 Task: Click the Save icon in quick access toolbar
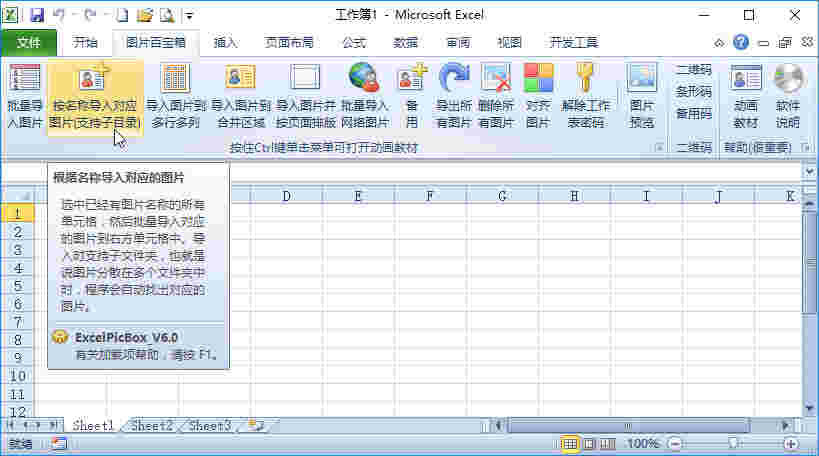(37, 15)
